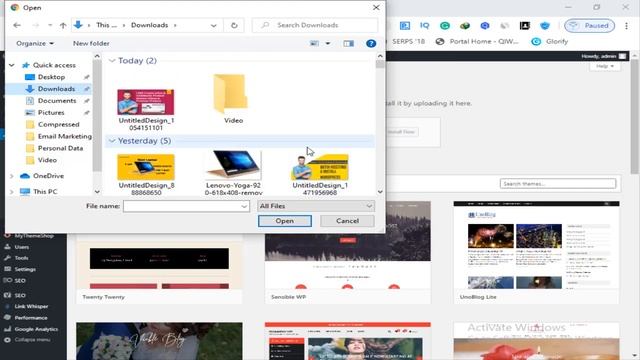This screenshot has width=640, height=360.
Task: Expand the OneDrive node
Action: pyautogui.click(x=11, y=176)
